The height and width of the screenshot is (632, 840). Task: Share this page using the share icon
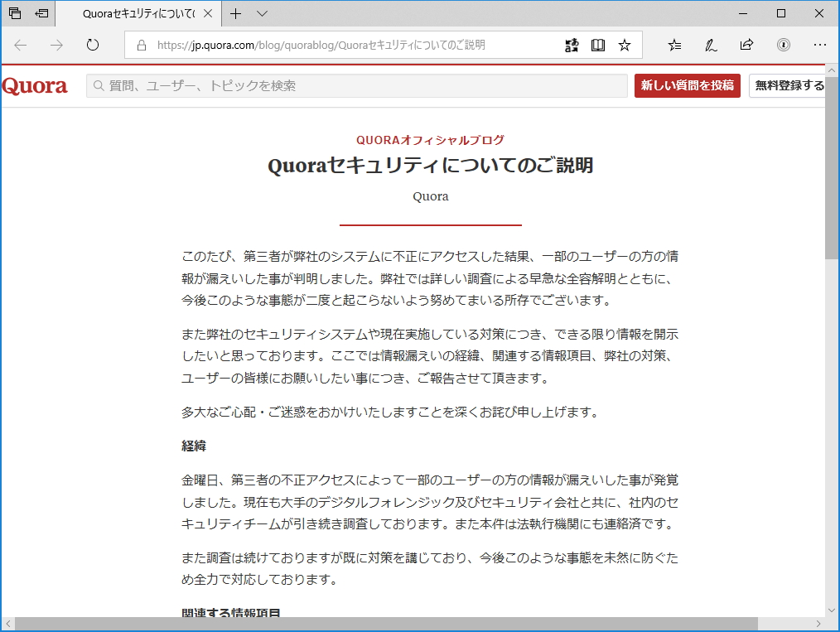coord(746,46)
